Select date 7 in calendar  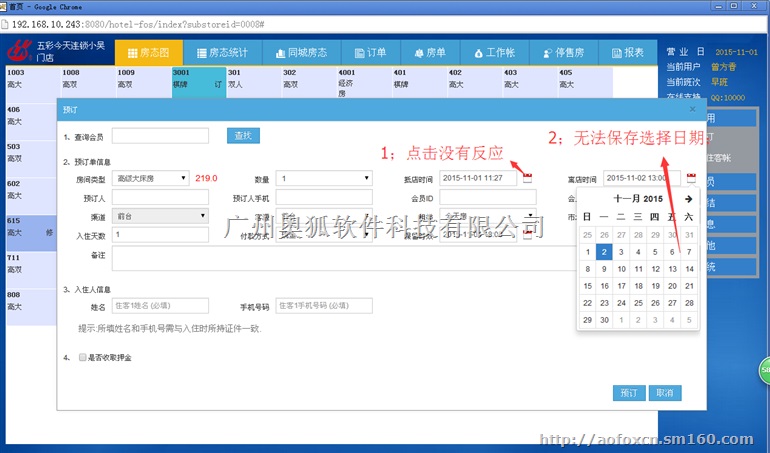tap(689, 252)
